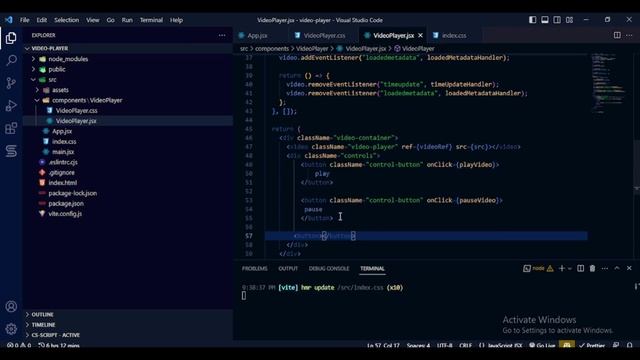Close the VideoPlayer.jsx tab

click(420, 36)
